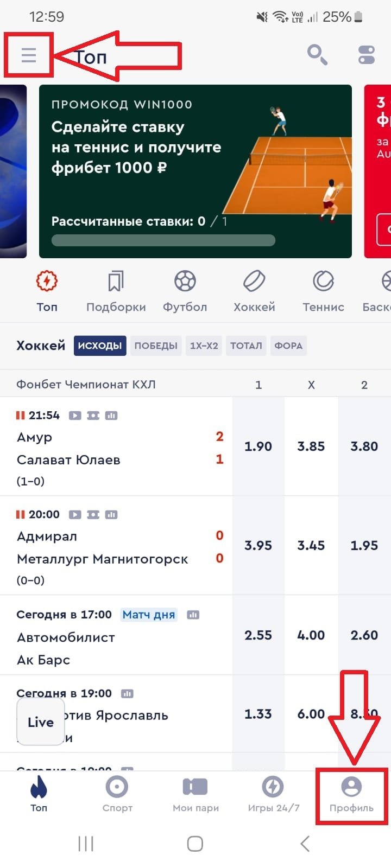This screenshot has height=868, width=391.
Task: Select the ИСХОДЫ market filter
Action: (x=100, y=346)
